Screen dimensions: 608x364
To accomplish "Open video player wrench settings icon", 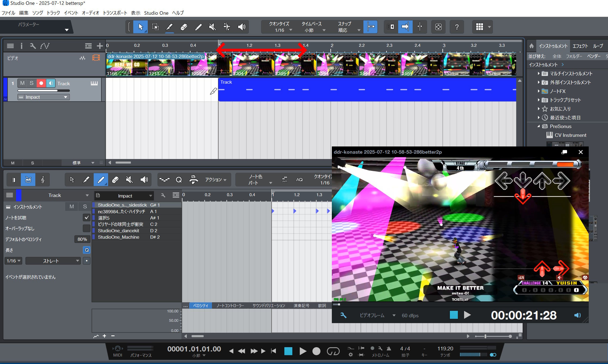I will pyautogui.click(x=343, y=315).
